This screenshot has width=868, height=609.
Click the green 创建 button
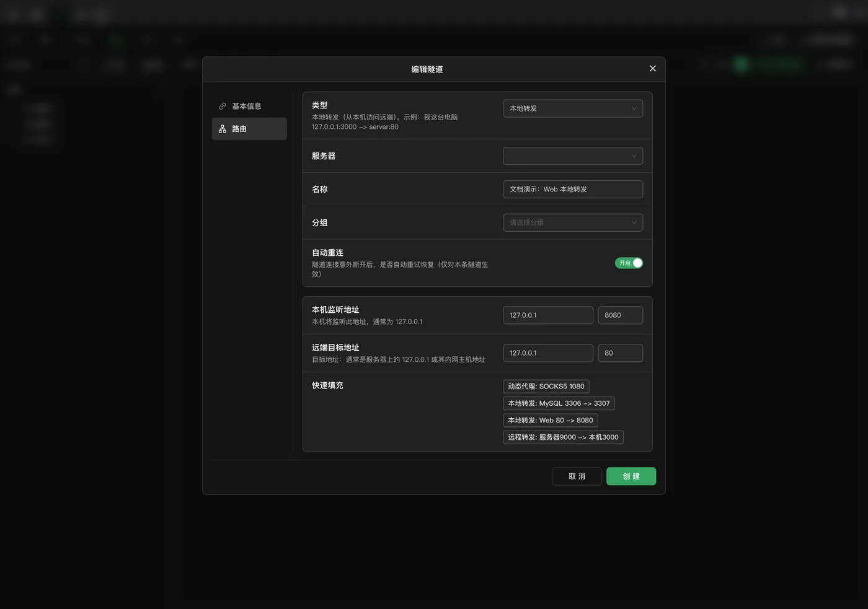tap(631, 476)
